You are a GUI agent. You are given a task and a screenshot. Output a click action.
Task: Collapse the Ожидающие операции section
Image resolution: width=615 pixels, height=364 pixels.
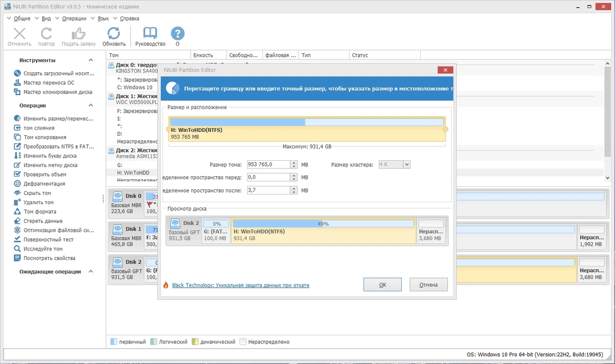(x=91, y=272)
